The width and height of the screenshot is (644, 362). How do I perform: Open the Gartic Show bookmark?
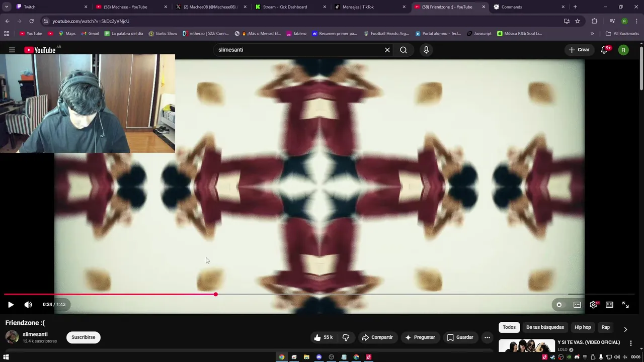pyautogui.click(x=163, y=34)
